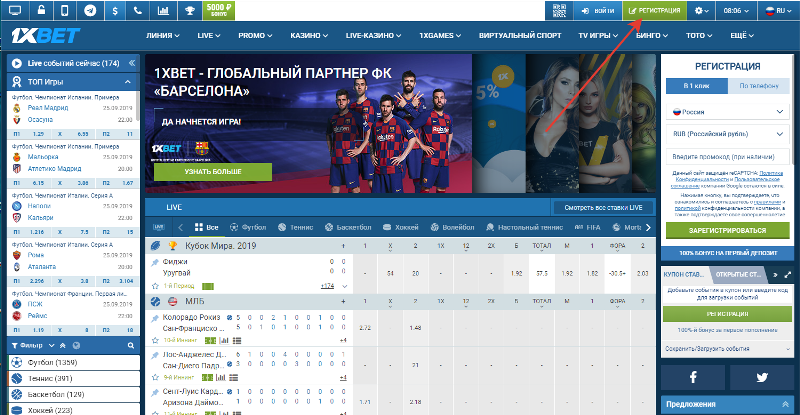Click the mobile apps phone icon
Viewport: 800px width, 415px height.
[65, 10]
